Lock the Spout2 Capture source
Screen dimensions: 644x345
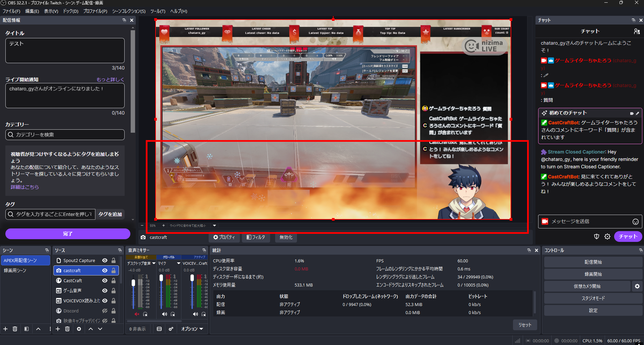click(114, 260)
